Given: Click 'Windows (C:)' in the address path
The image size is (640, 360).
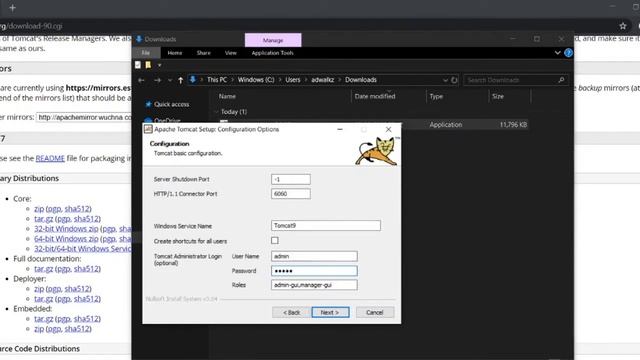Looking at the screenshot, I should [256, 80].
